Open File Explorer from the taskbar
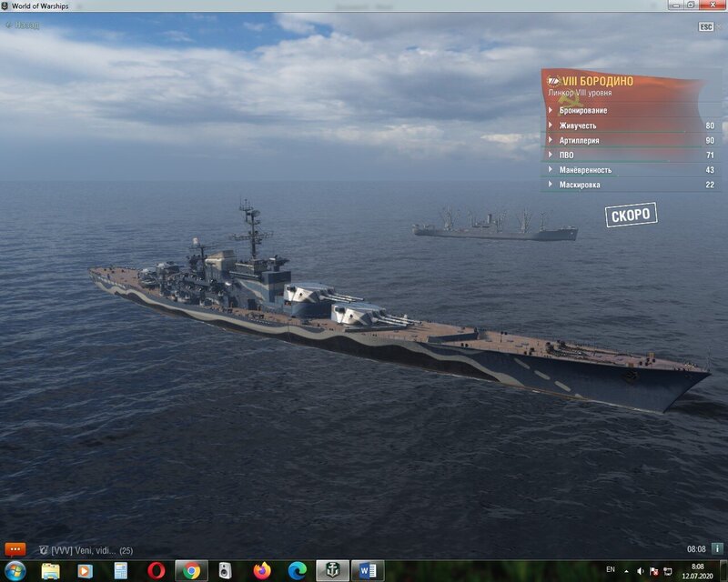 coord(50,571)
